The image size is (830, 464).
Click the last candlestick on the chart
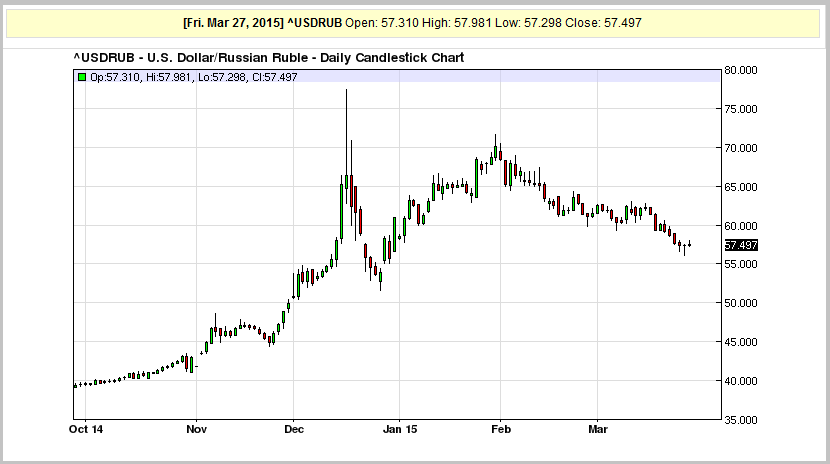[689, 244]
